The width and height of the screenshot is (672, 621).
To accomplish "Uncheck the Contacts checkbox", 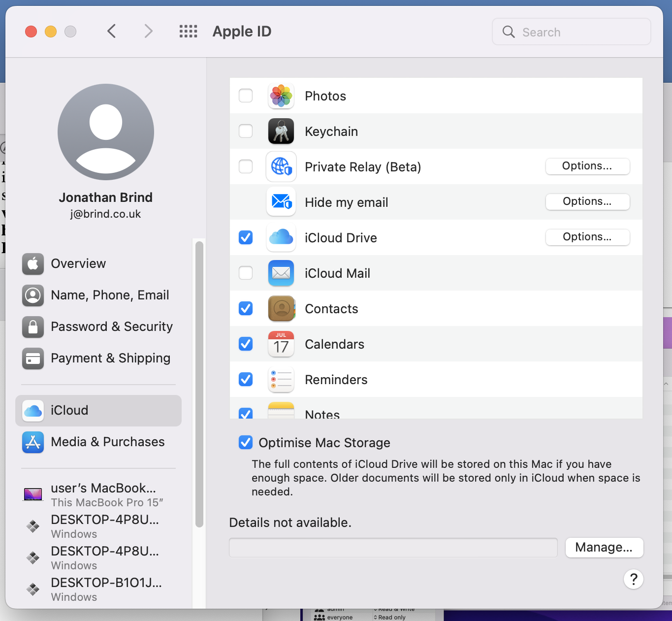I will 246,308.
